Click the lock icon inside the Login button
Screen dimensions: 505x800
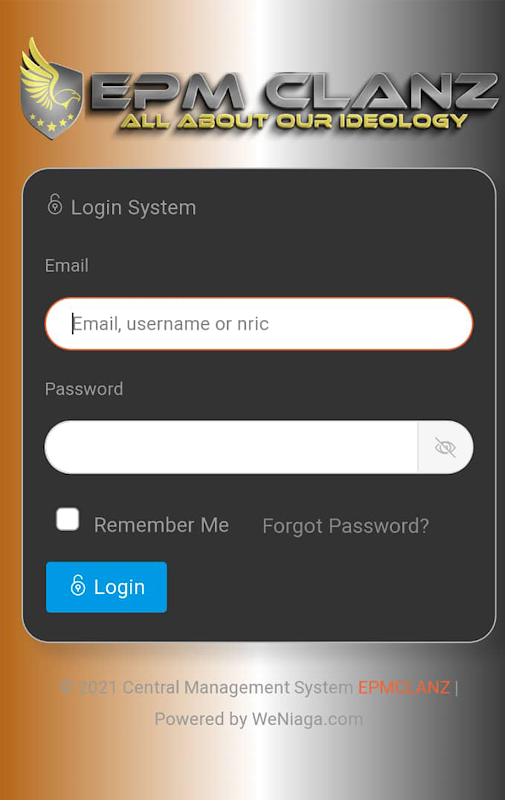click(x=78, y=585)
